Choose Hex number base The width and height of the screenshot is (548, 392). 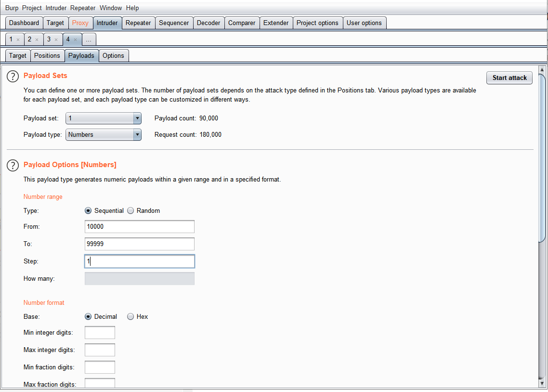tap(130, 316)
